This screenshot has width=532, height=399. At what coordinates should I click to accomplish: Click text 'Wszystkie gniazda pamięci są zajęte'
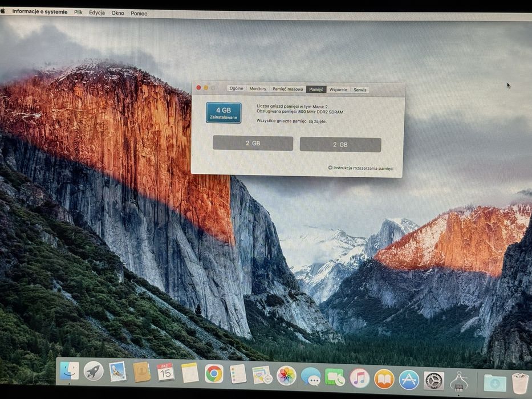pos(291,121)
